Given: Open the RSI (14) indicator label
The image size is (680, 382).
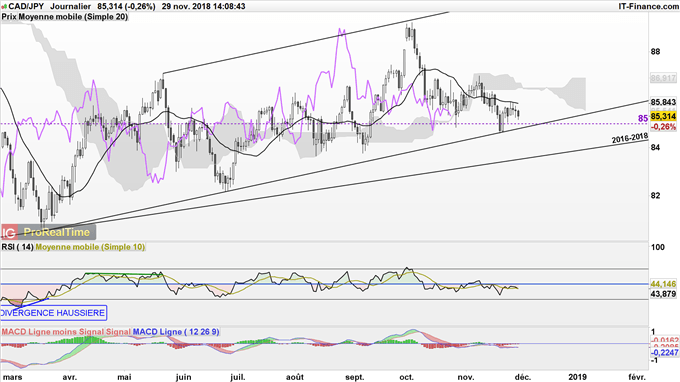Looking at the screenshot, I should [x=17, y=247].
